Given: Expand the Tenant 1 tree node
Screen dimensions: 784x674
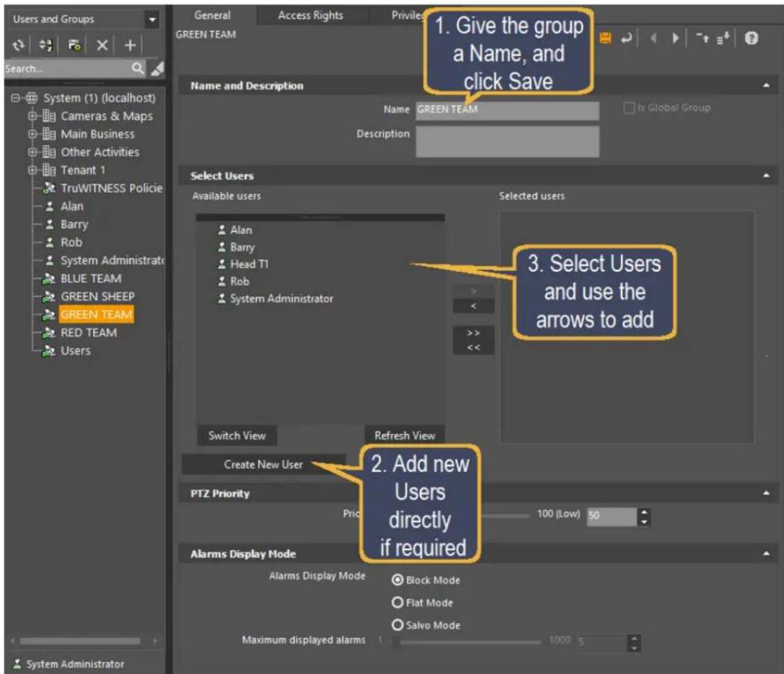Looking at the screenshot, I should pos(33,170).
